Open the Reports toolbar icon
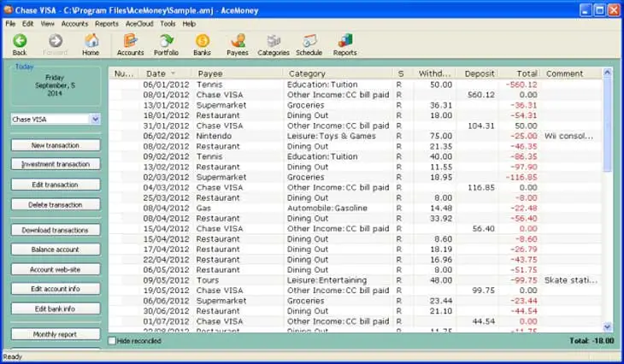624x364 pixels. (345, 44)
